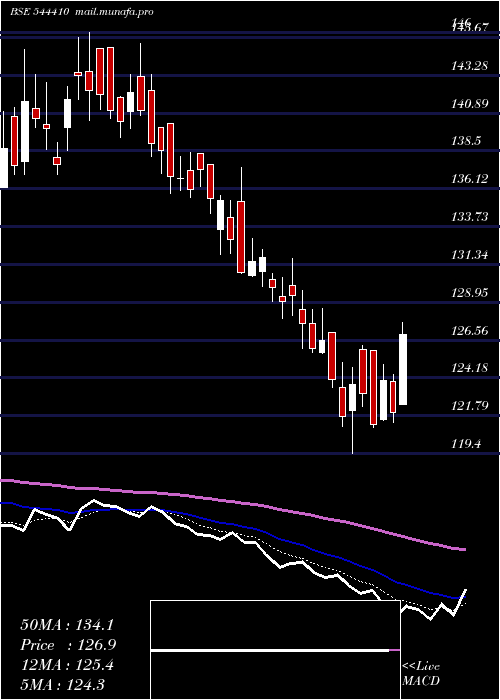Click the 143.28 price level label
The height and width of the screenshot is (700, 500).
point(469,67)
